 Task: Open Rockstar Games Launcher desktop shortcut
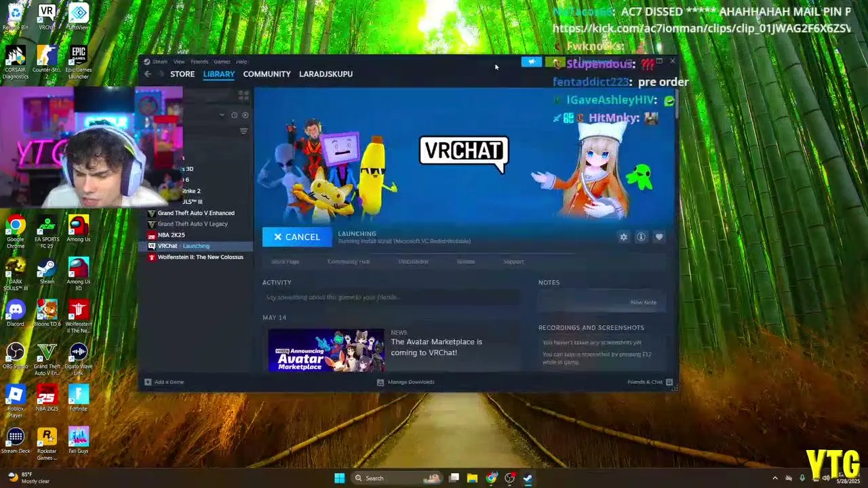point(47,444)
